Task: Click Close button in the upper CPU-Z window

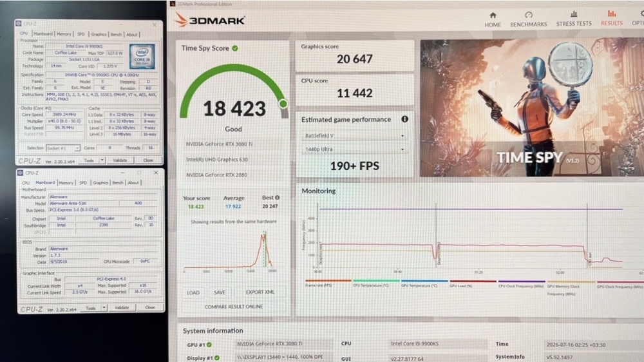Action: coord(148,160)
